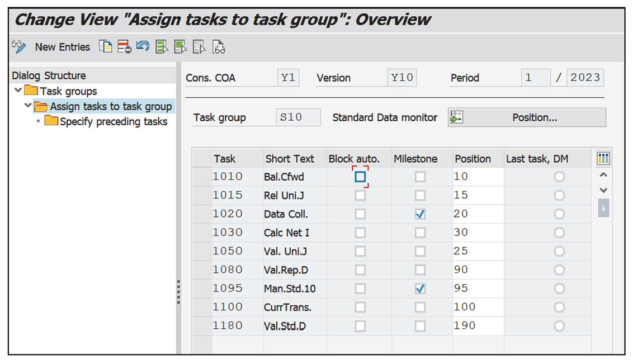The width and height of the screenshot is (633, 364).
Task: Select the Copy As icon
Action: click(x=105, y=46)
